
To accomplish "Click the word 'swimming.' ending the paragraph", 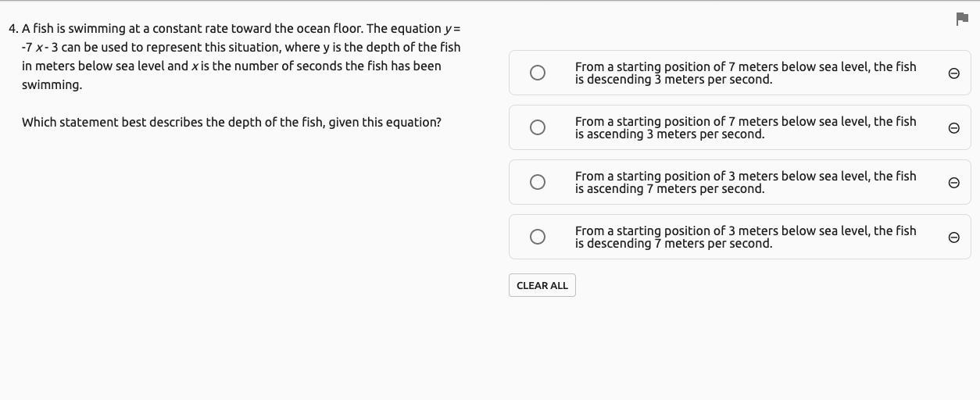I will [52, 85].
